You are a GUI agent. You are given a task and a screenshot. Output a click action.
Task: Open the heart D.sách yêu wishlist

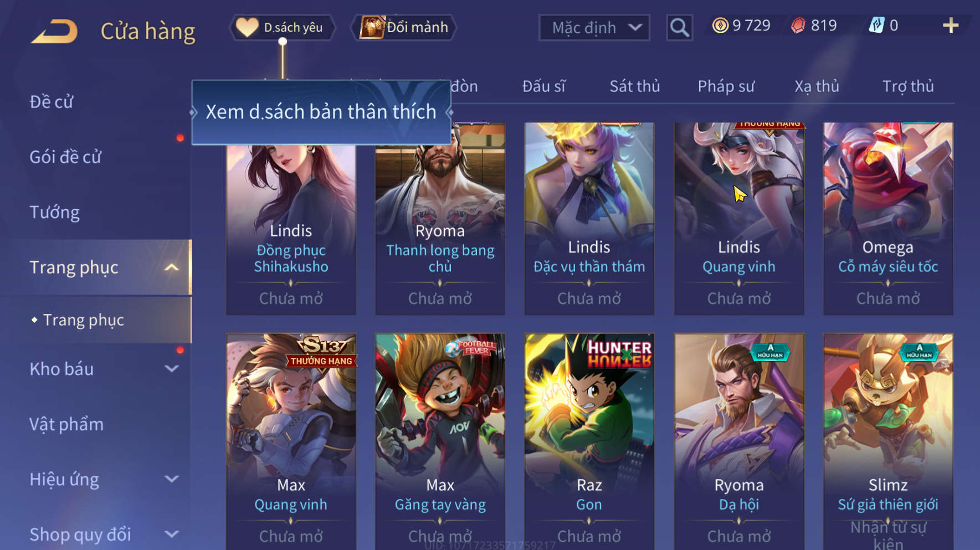coord(283,27)
